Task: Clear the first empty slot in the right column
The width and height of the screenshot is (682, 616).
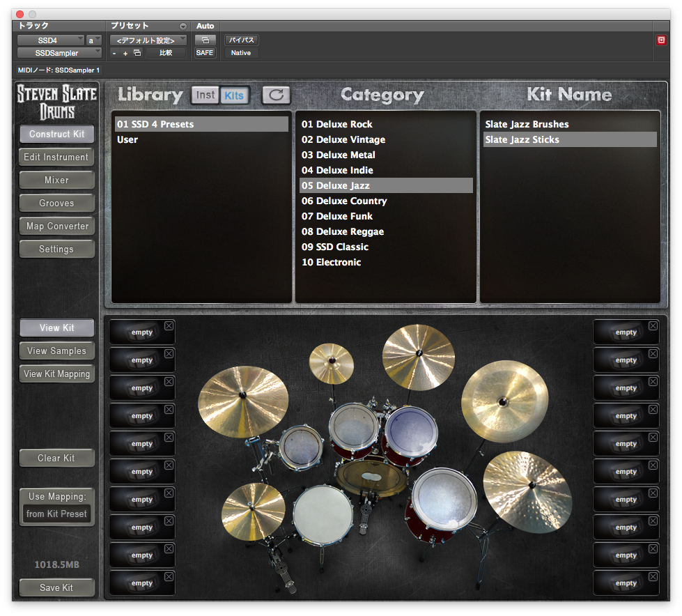Action: tap(653, 326)
